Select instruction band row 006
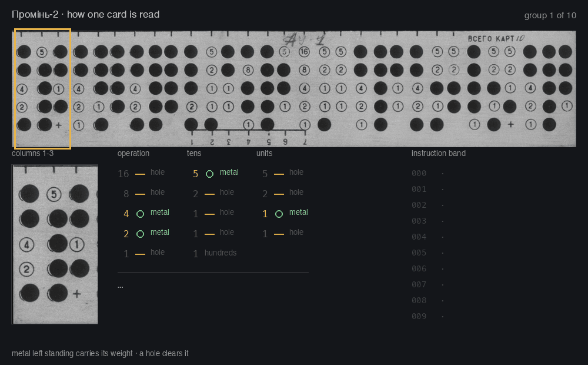The height and width of the screenshot is (365, 588). click(428, 269)
